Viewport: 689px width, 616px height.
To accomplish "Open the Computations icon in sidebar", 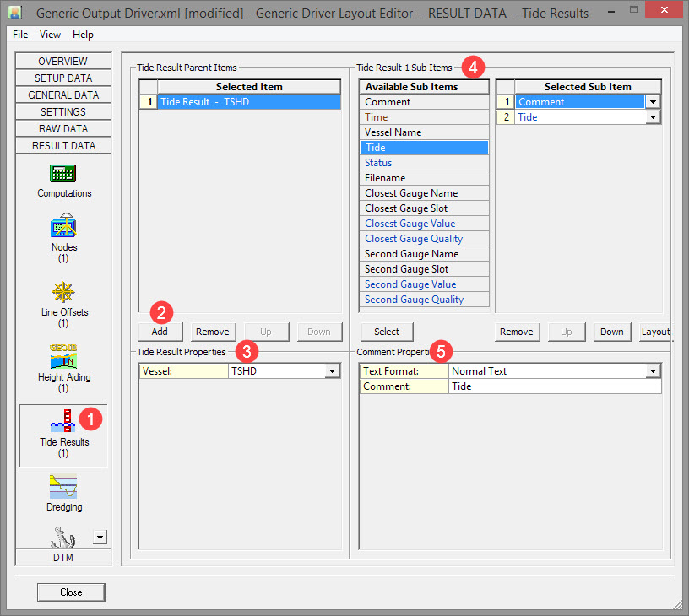I will point(63,175).
